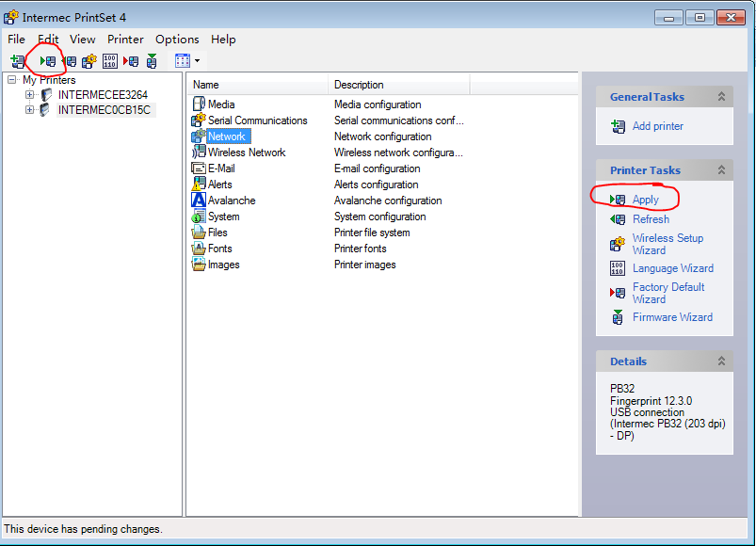Click the E-Mail item icon
756x546 pixels.
pyautogui.click(x=199, y=169)
